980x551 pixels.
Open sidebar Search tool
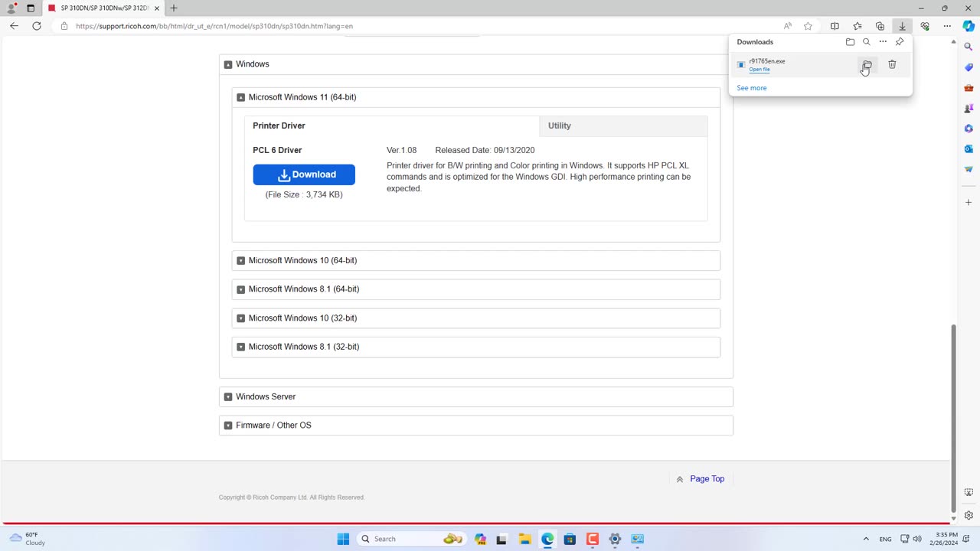point(969,47)
